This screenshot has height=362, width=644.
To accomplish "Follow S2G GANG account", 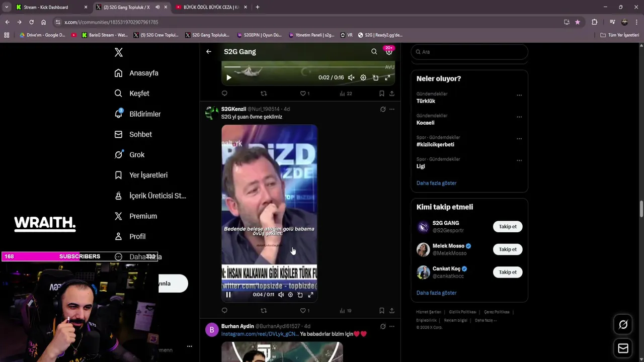I will click(x=508, y=227).
